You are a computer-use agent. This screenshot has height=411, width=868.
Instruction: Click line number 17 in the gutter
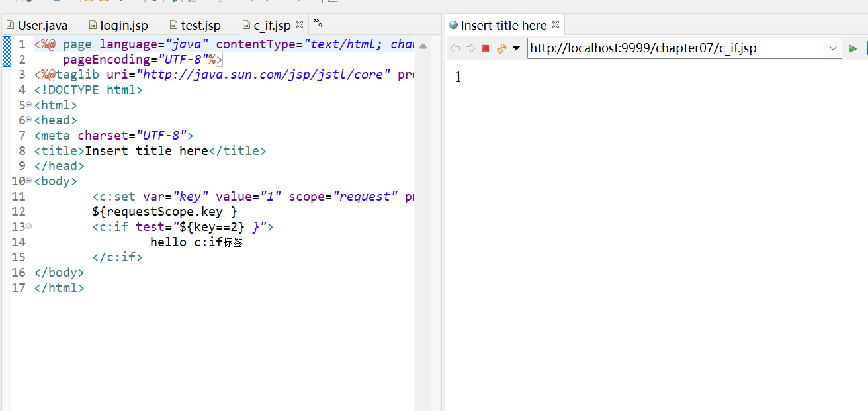(x=19, y=287)
